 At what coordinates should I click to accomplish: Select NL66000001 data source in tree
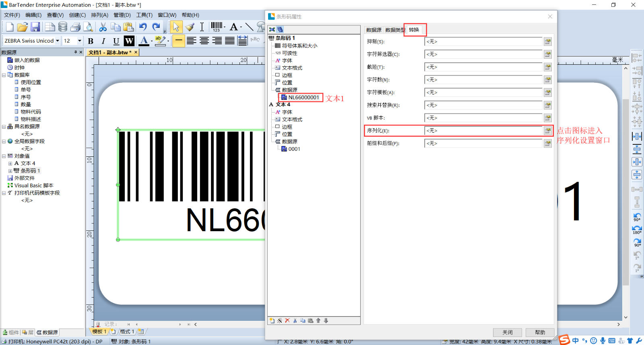coord(303,97)
